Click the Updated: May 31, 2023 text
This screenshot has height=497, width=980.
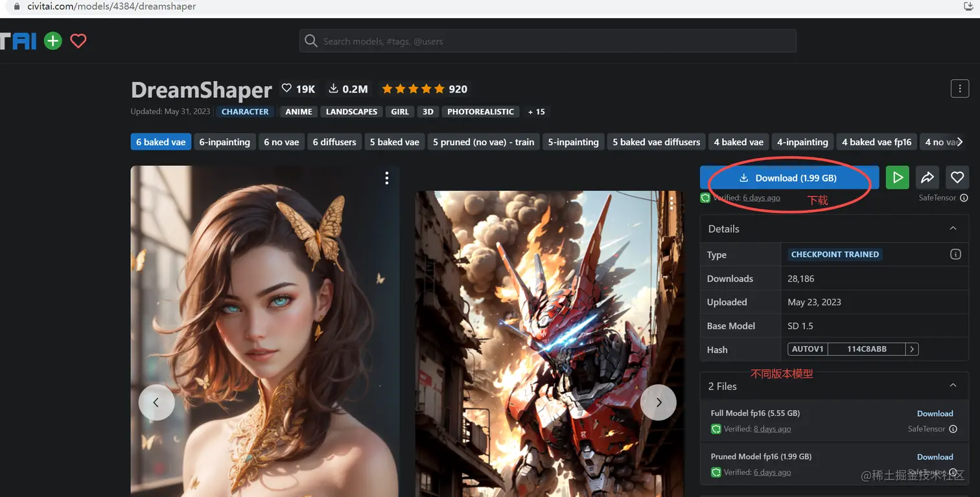click(170, 111)
